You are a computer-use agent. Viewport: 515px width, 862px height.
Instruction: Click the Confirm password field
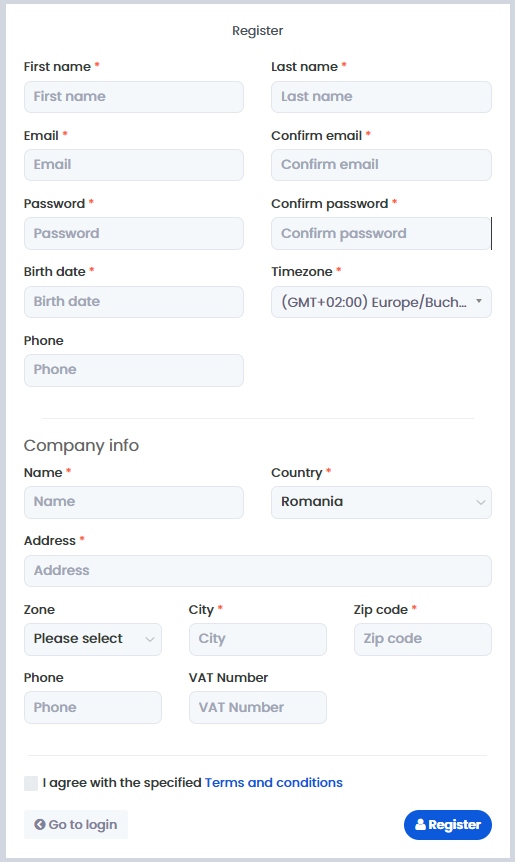coord(381,233)
